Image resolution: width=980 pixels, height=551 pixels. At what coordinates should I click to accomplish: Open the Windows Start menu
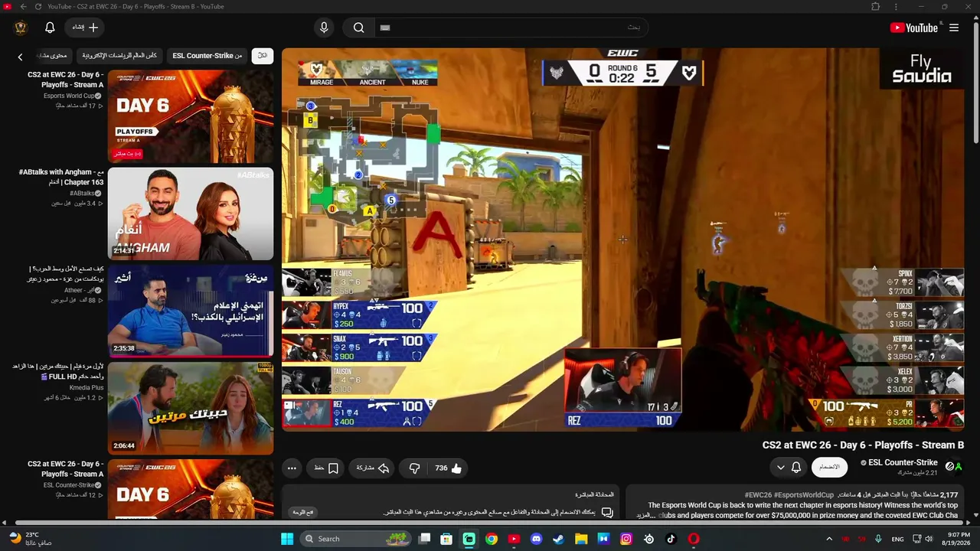tap(287, 539)
